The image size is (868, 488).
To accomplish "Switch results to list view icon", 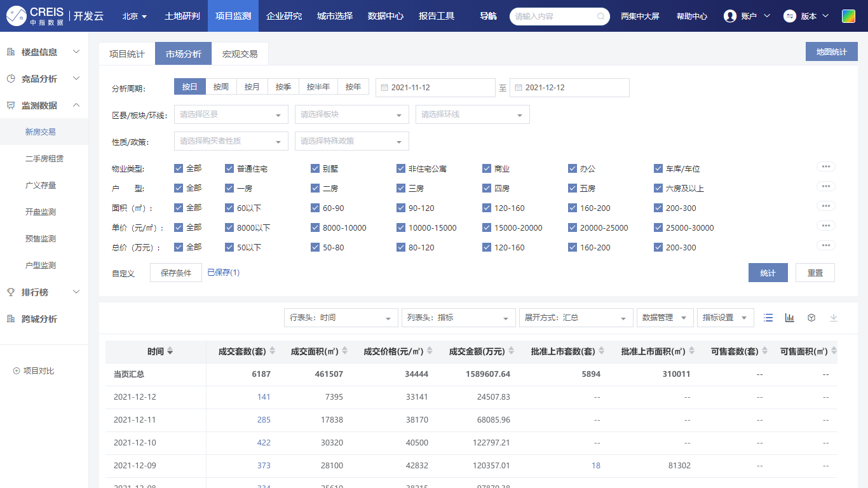I will coord(768,318).
